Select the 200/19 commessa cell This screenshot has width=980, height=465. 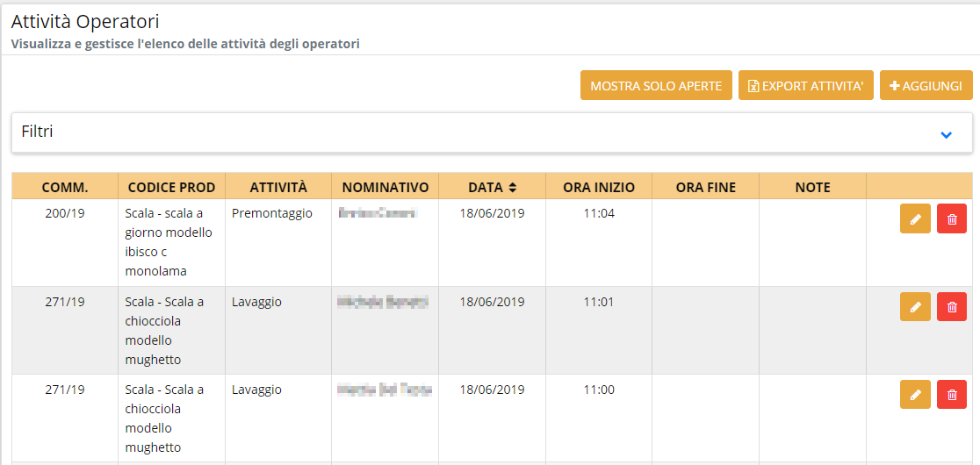65,213
